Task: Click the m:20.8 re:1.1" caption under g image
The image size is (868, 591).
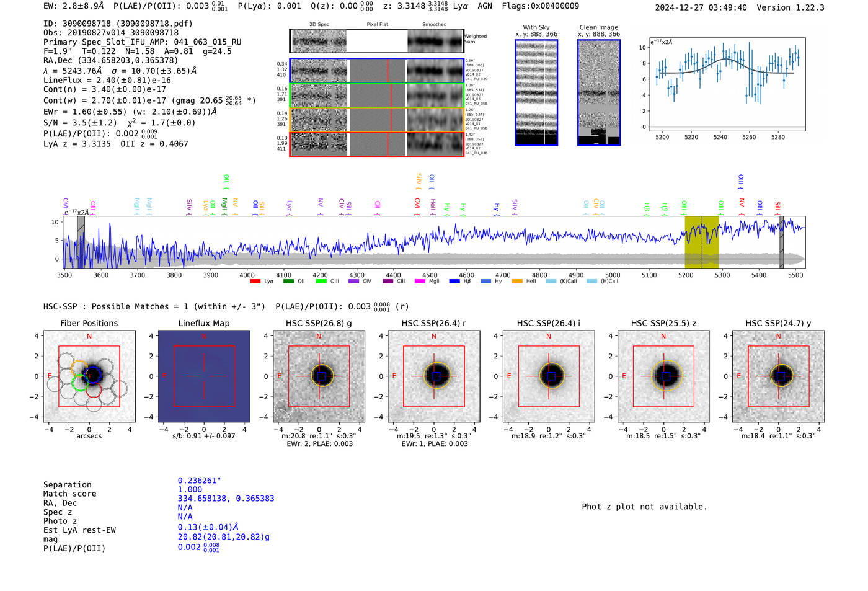Action: point(319,436)
